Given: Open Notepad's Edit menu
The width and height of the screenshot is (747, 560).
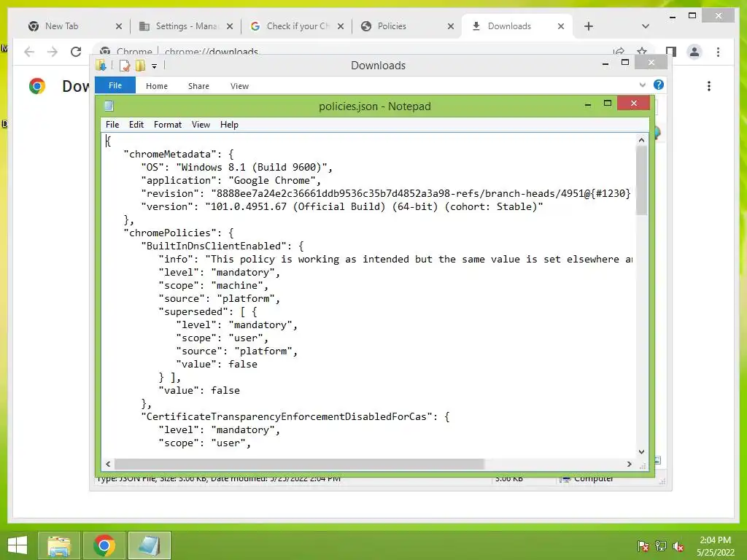Looking at the screenshot, I should pos(136,125).
